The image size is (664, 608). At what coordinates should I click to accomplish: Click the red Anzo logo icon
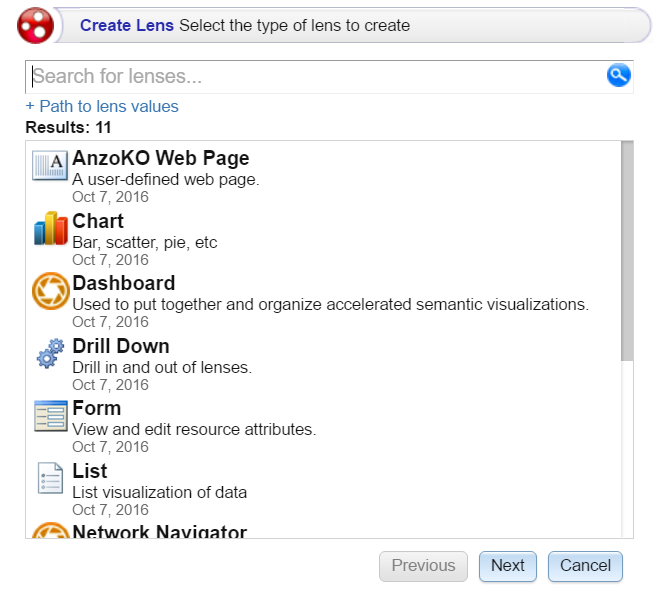35,25
